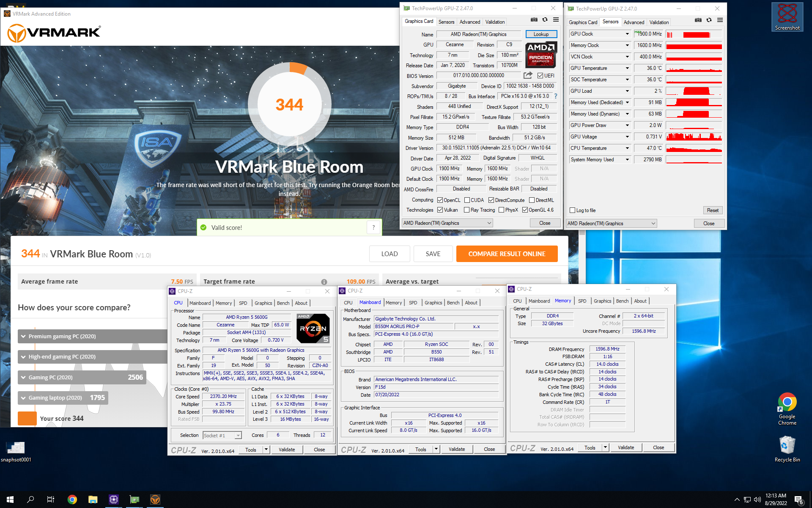The height and width of the screenshot is (508, 812).
Task: Click Chrome icon on taskbar
Action: pos(72,500)
